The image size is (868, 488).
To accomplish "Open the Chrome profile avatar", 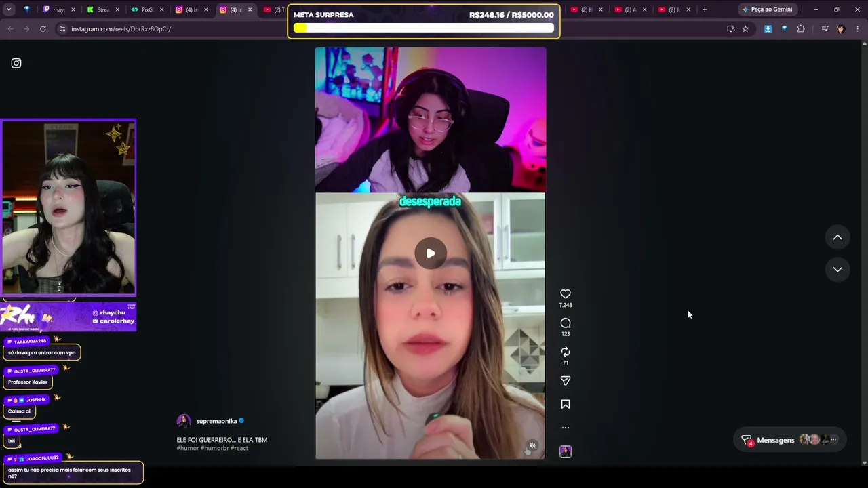I will 841,29.
